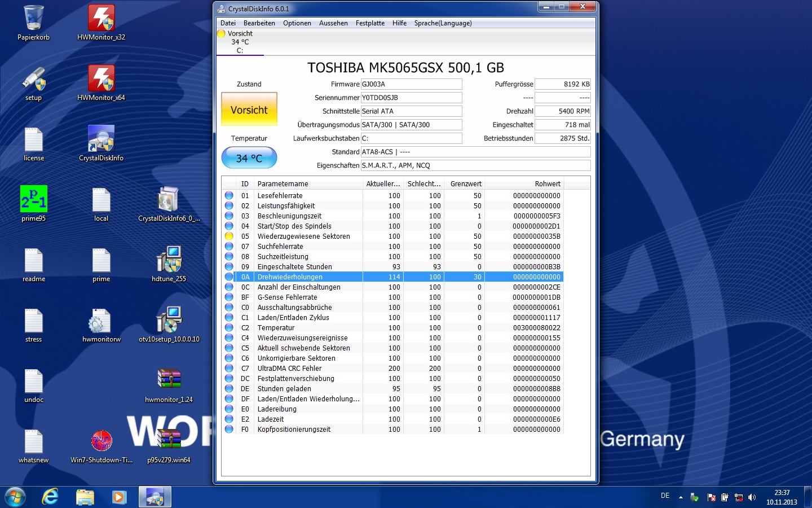
Task: Open the Sprache(Language) menu
Action: click(443, 23)
